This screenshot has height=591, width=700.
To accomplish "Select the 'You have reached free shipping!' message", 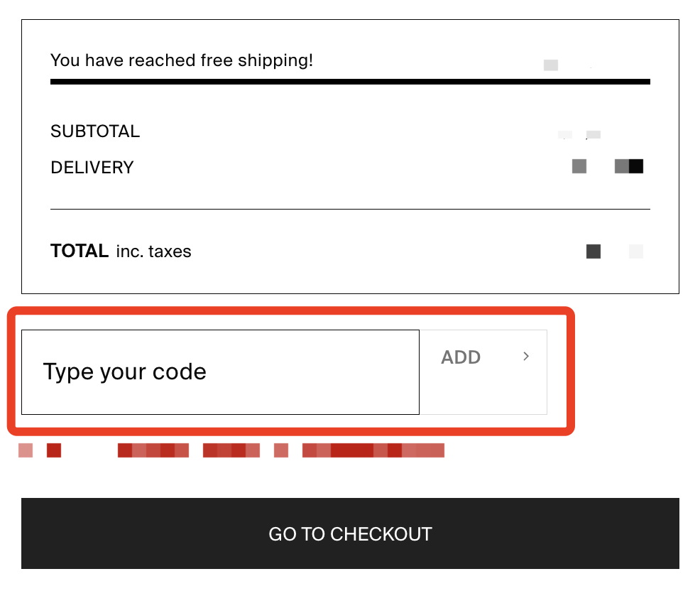I will [182, 60].
